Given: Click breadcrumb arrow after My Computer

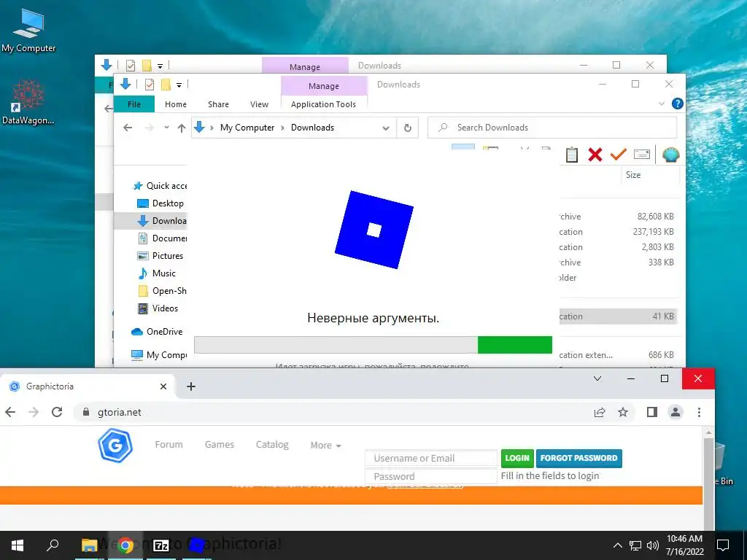Looking at the screenshot, I should click(282, 128).
